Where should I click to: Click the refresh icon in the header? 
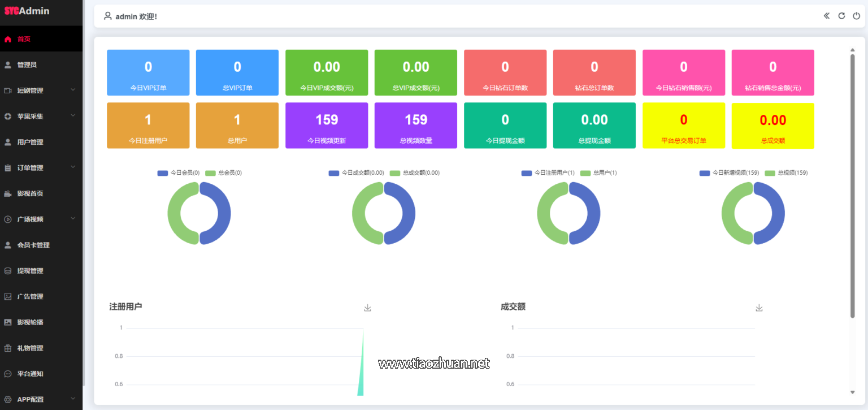point(841,16)
